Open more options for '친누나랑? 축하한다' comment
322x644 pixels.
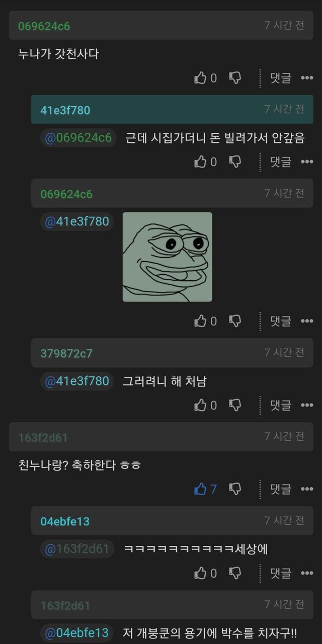(307, 489)
